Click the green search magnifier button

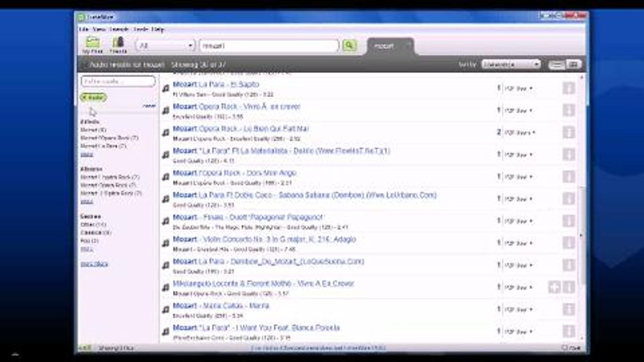pyautogui.click(x=349, y=46)
